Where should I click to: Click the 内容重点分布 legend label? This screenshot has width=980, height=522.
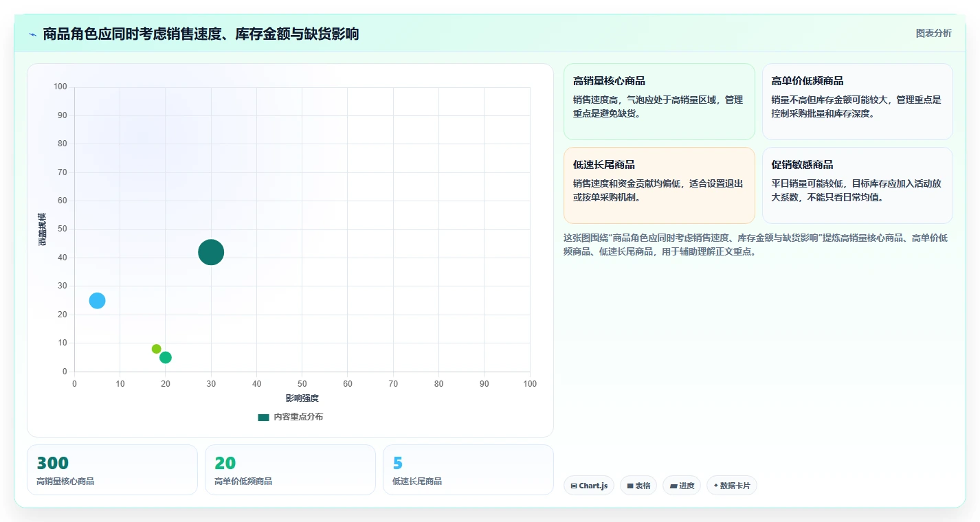[298, 417]
